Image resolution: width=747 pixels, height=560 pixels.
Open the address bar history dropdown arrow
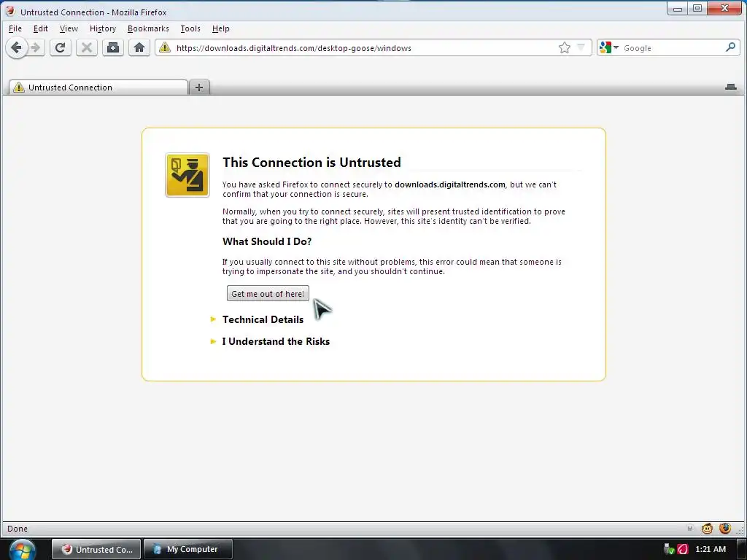click(581, 47)
